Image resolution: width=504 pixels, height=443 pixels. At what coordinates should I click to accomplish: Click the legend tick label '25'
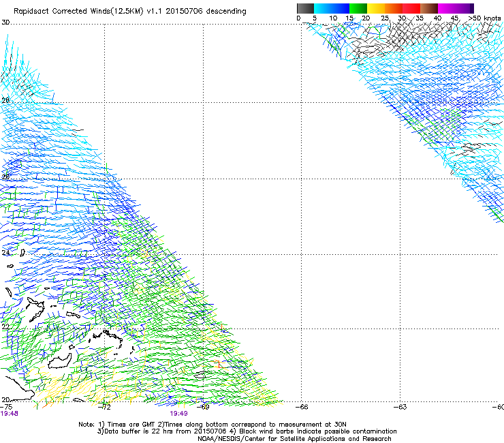[385, 18]
